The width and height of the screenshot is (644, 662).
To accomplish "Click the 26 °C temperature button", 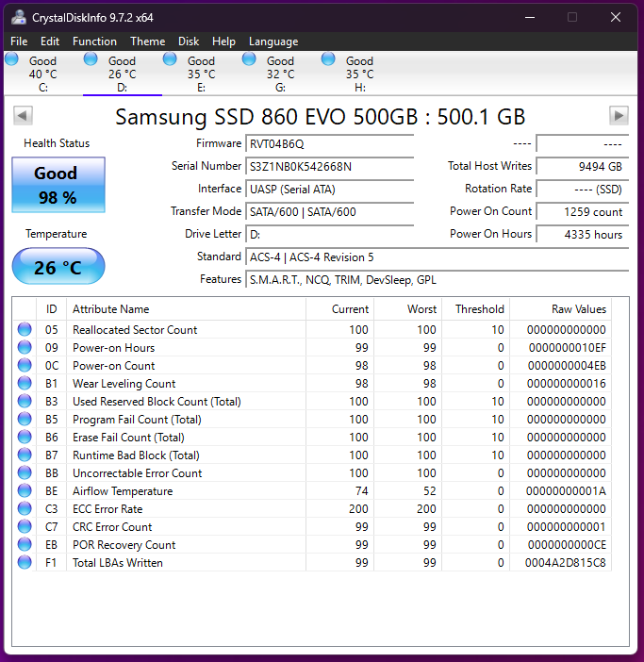I will (58, 267).
